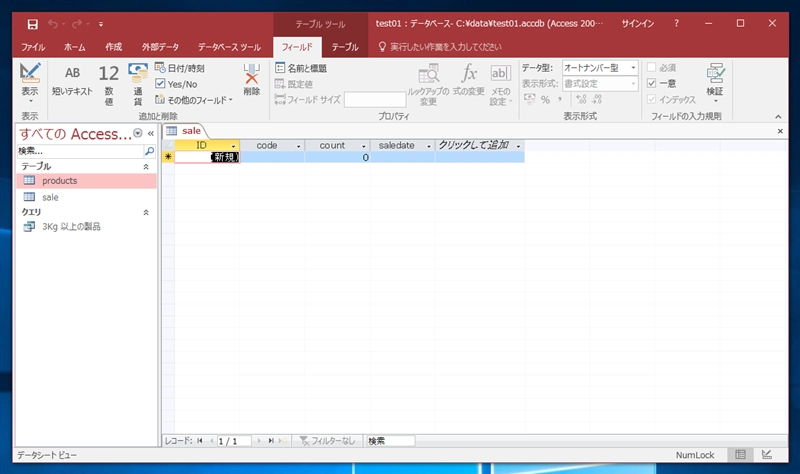Click the sale document tab
This screenshot has width=800, height=474.
click(184, 131)
